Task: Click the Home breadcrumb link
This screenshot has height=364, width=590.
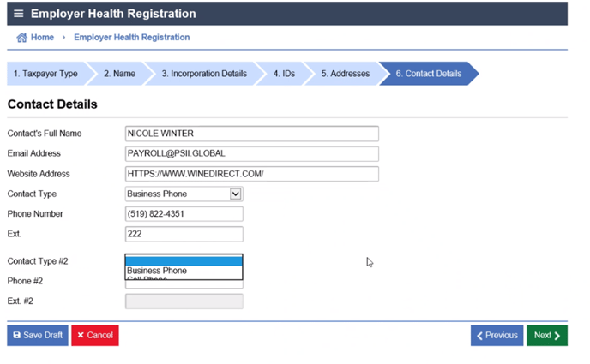Action: click(42, 38)
